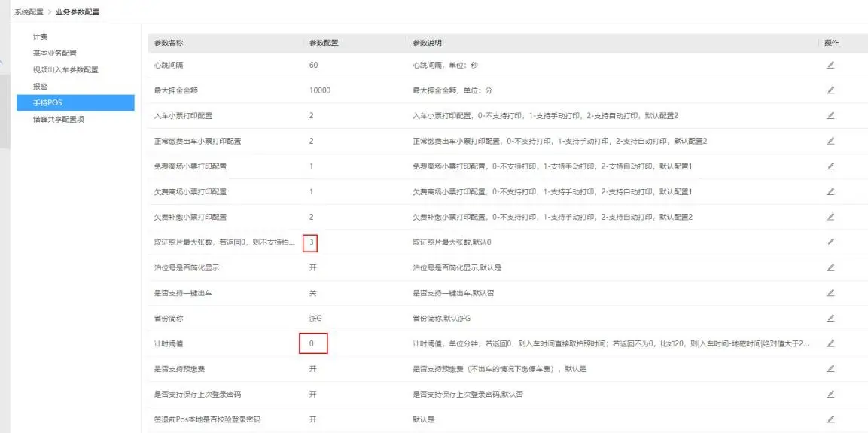The image size is (868, 433).
Task: Open the 报警 configuration section
Action: (x=41, y=86)
